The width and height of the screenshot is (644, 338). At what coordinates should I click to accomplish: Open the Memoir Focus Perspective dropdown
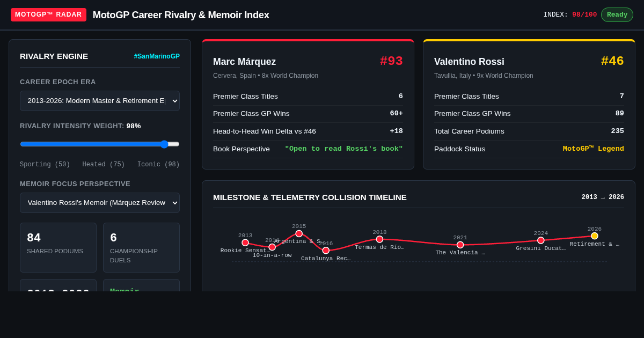100,203
